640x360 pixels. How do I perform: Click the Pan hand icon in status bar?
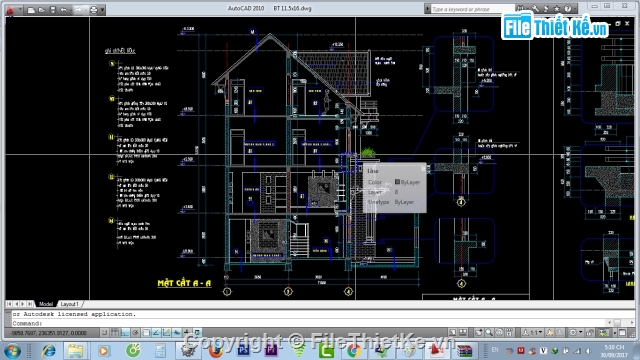[x=478, y=333]
